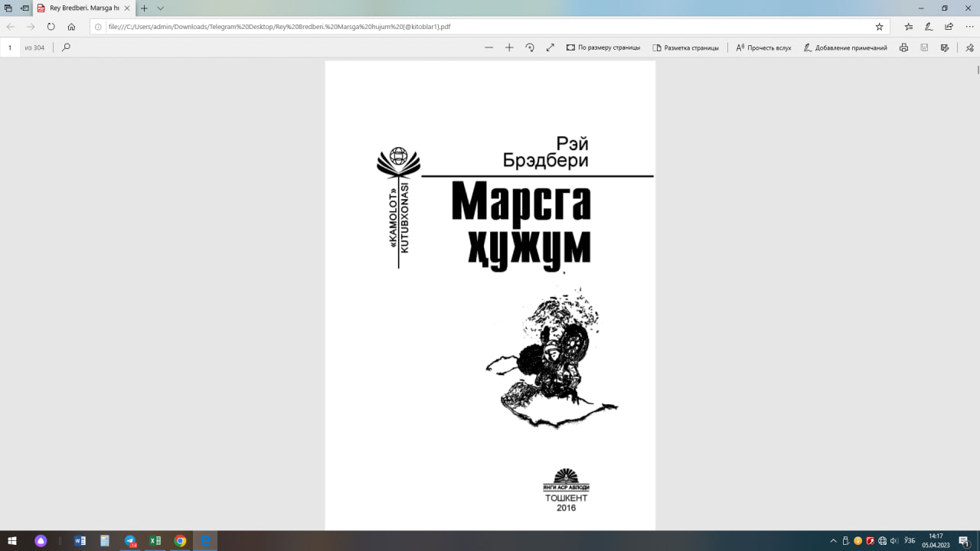Open Settings and more menu
Viewport: 980px width, 551px height.
pos(969,26)
